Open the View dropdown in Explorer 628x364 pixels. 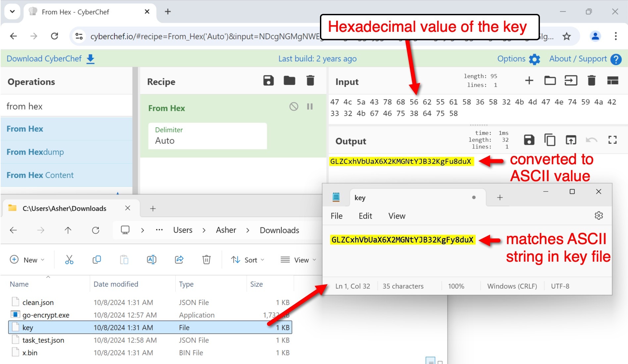point(298,260)
